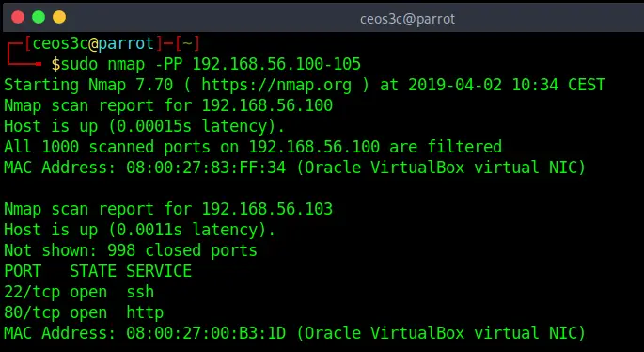
Task: Click the IP range 192.168.56.100-105
Action: coord(276,64)
